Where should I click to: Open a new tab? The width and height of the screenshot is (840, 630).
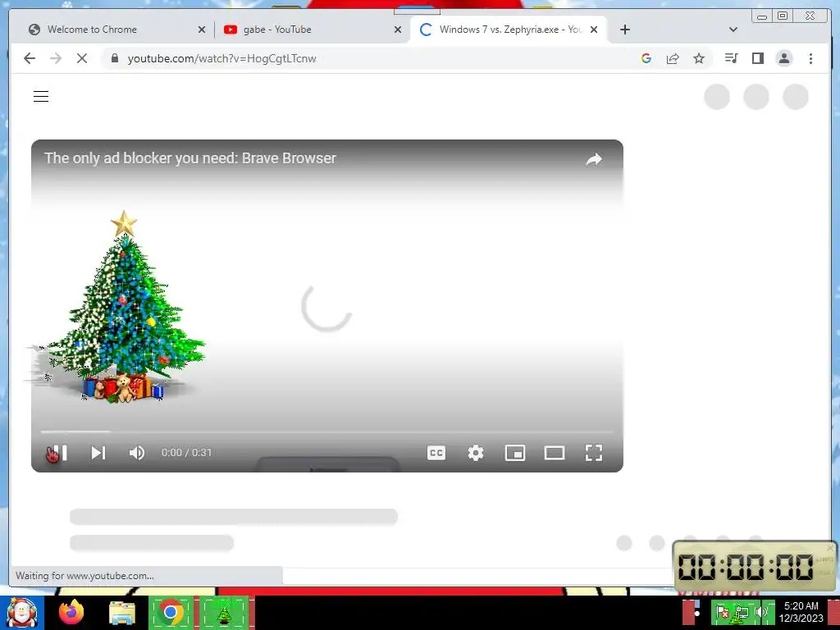point(624,30)
